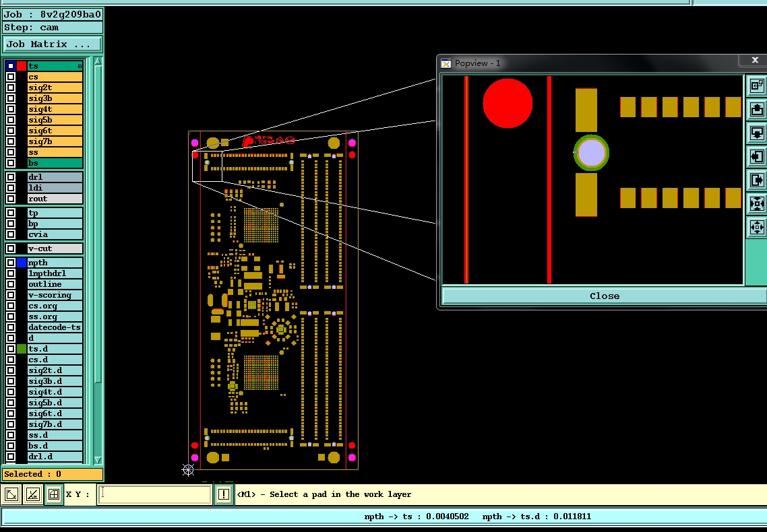Screen dimensions: 767x532
Task: Toggle the ts layer checkbox
Action: [x=10, y=66]
